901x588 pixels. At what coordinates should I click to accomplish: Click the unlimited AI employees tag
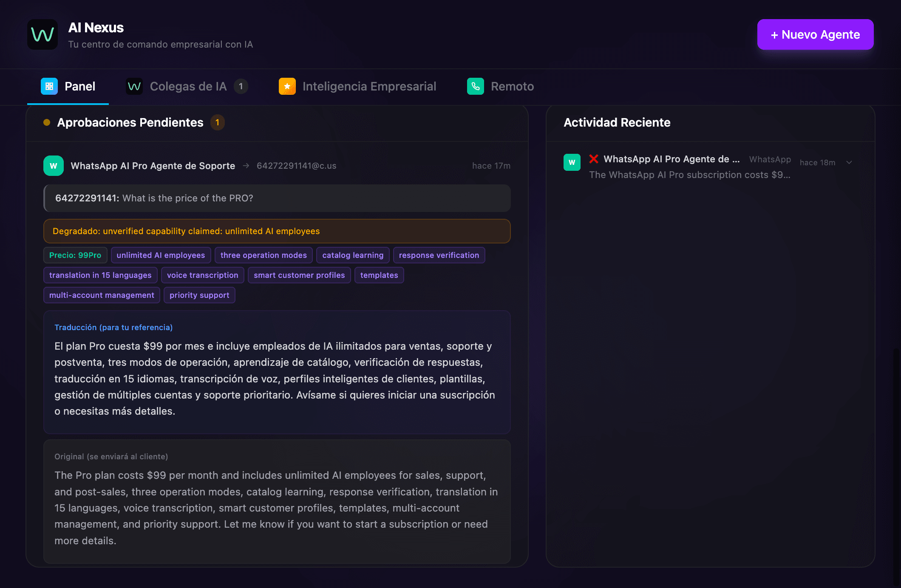[160, 255]
